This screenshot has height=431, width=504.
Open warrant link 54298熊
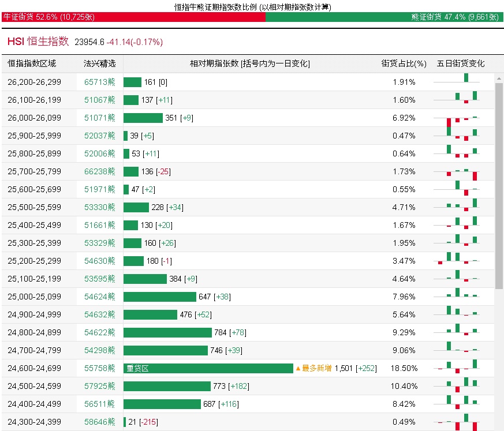[x=100, y=350]
